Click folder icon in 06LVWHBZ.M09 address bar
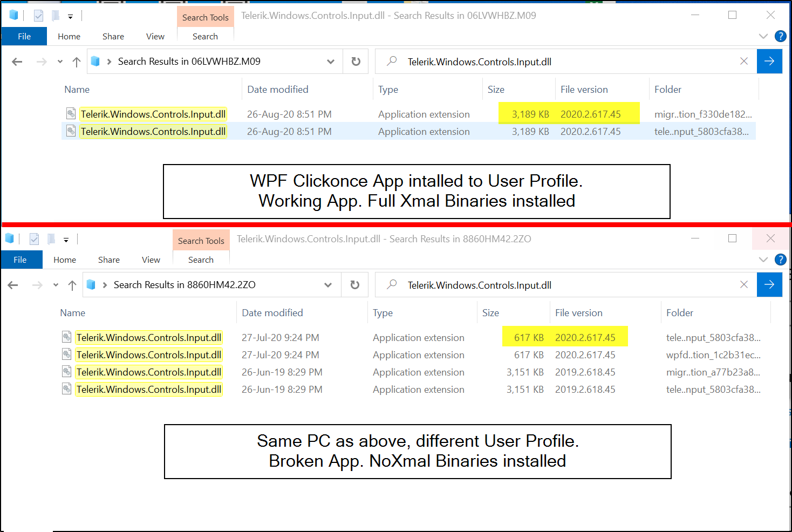Viewport: 792px width, 532px height. (95, 62)
